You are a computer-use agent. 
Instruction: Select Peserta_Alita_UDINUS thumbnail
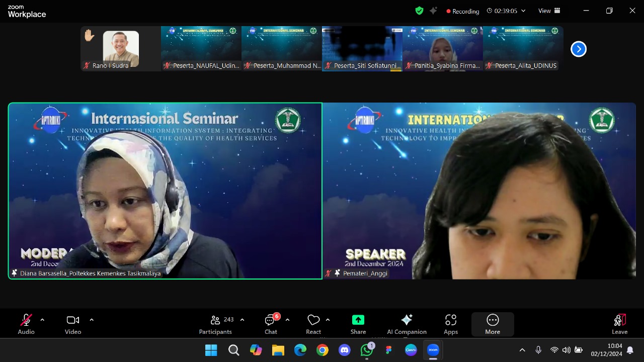(523, 49)
